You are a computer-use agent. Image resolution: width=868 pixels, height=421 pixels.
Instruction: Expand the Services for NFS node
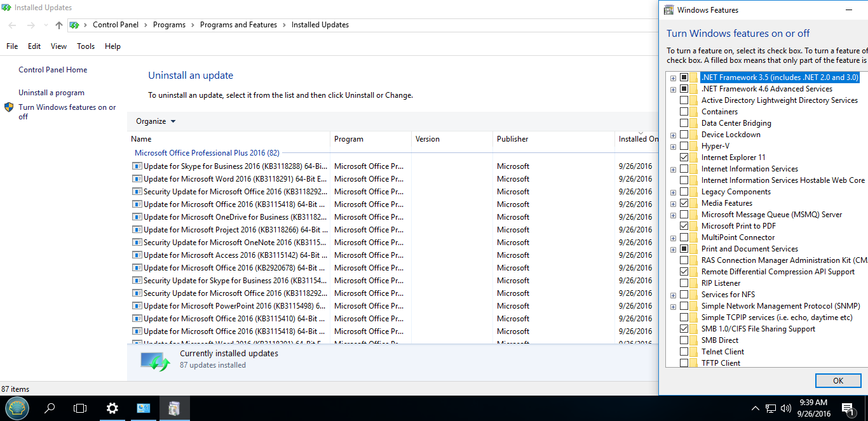(673, 295)
